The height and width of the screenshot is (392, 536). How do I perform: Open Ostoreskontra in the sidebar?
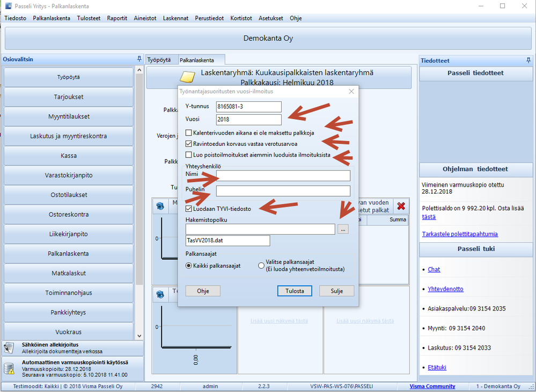pos(68,215)
